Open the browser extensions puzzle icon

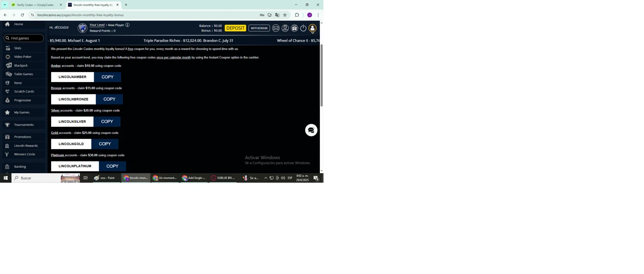point(297,15)
